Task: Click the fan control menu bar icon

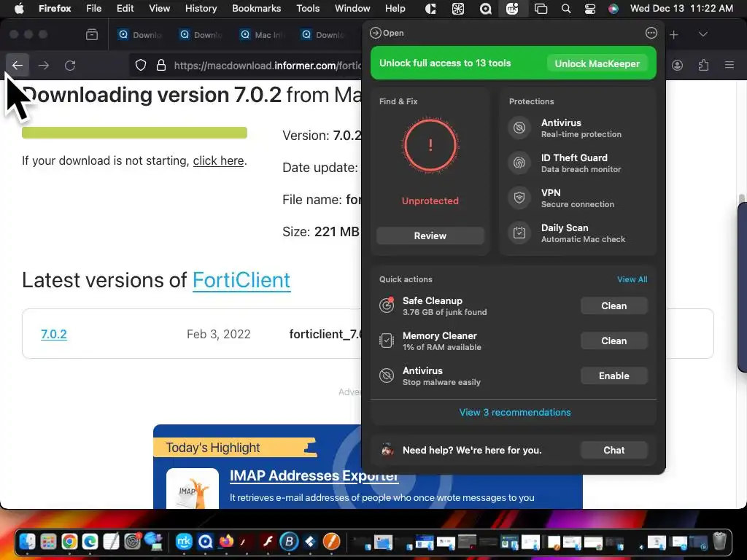Action: tap(458, 9)
